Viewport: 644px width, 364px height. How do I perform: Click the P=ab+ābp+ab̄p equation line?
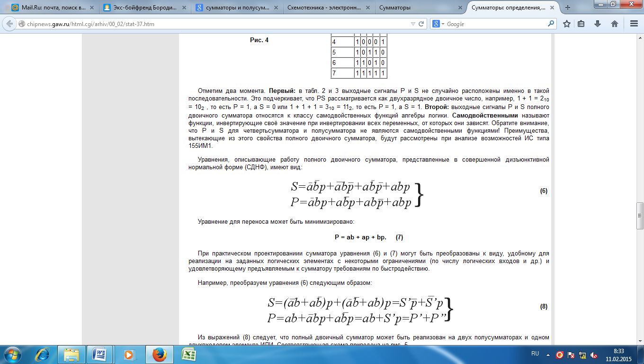coord(358,318)
